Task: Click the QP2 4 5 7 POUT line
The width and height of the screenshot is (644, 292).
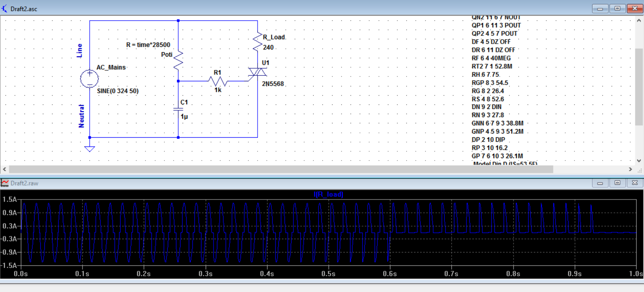Action: click(494, 33)
